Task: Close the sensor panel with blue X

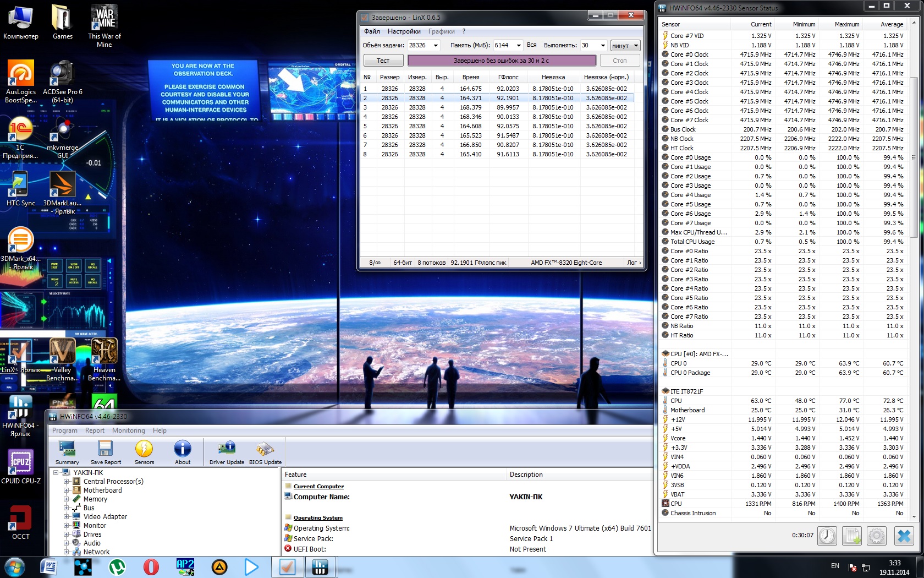Action: (904, 536)
